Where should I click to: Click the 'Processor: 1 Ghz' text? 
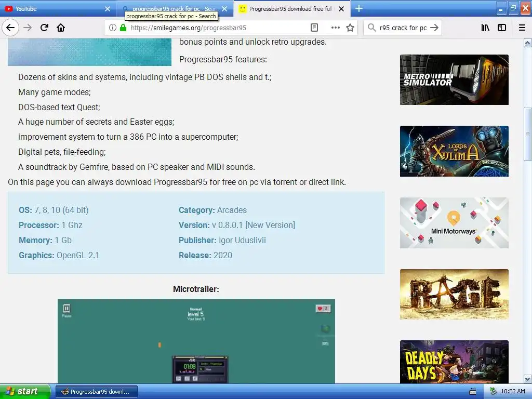[x=50, y=225]
